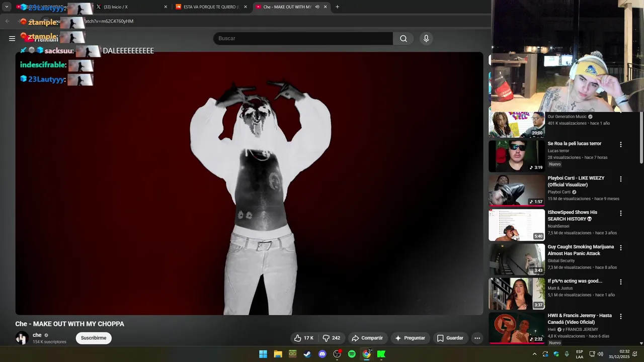
Task: Click inside the Buscar search field
Action: point(303,38)
